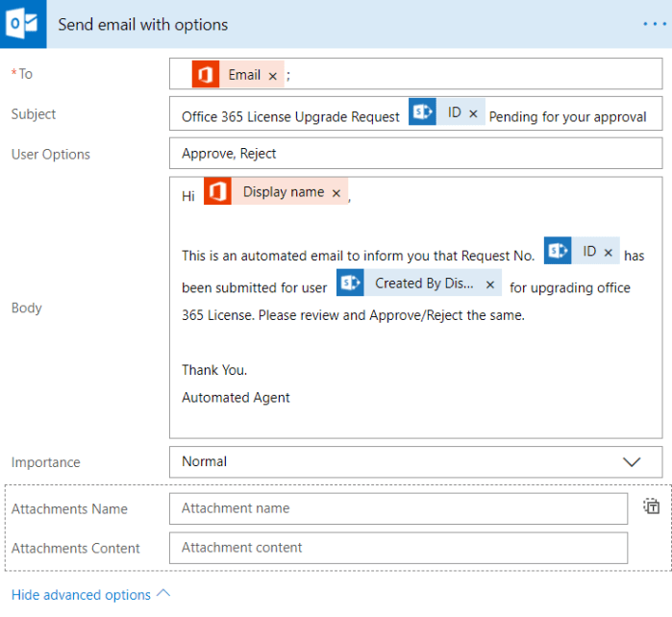Expand Importance list using the chevron arrow

[632, 461]
